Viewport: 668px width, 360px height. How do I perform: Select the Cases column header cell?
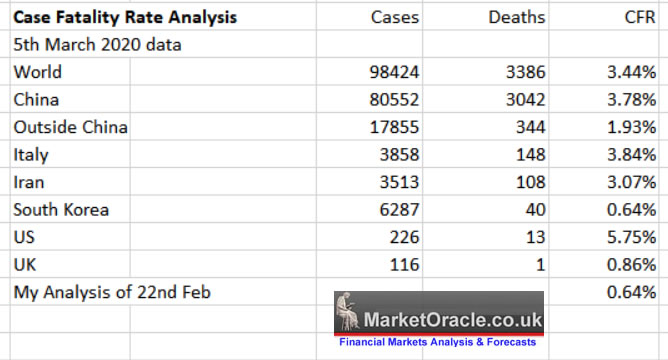tap(369, 17)
